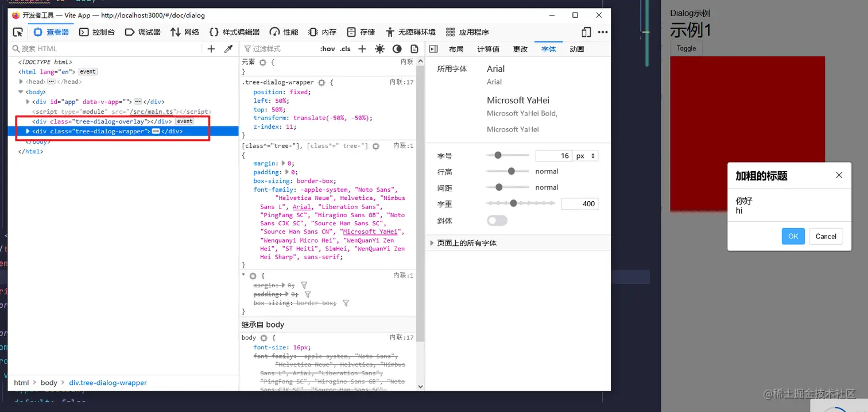Select the 字体 fonts tab

coord(549,49)
